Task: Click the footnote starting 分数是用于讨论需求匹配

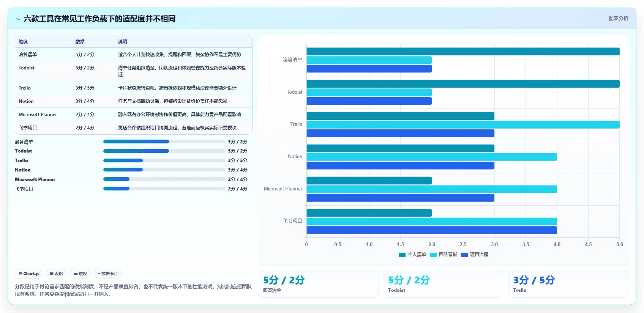Action: click(x=133, y=290)
